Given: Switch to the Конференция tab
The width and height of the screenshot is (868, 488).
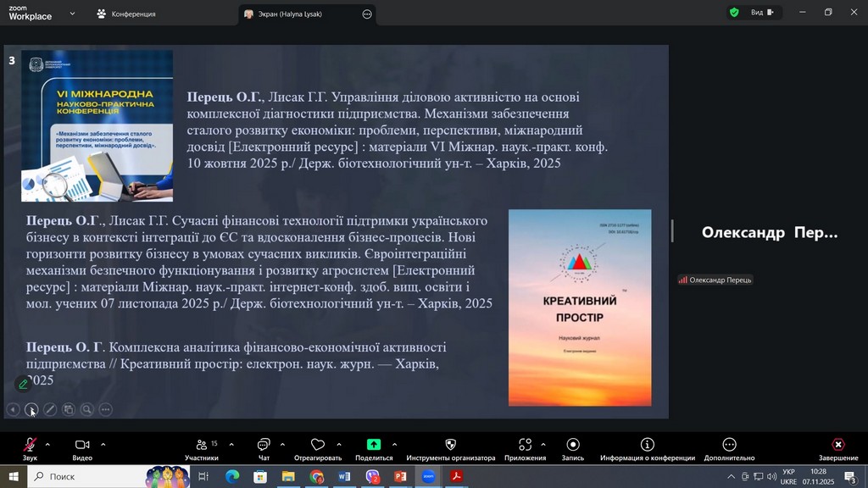Looking at the screenshot, I should pos(127,14).
